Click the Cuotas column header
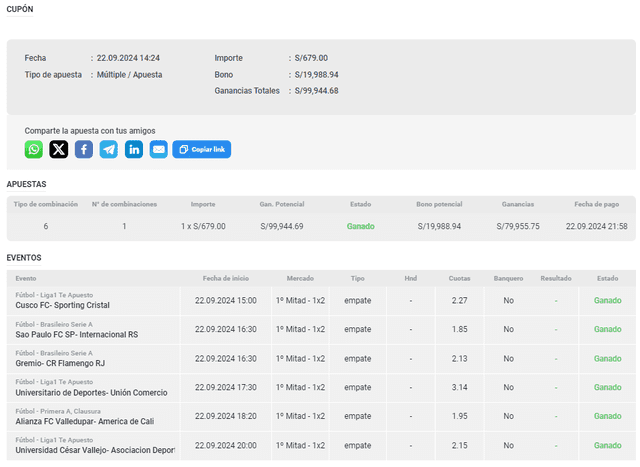Screen dimensions: 640x467 pyautogui.click(x=460, y=278)
